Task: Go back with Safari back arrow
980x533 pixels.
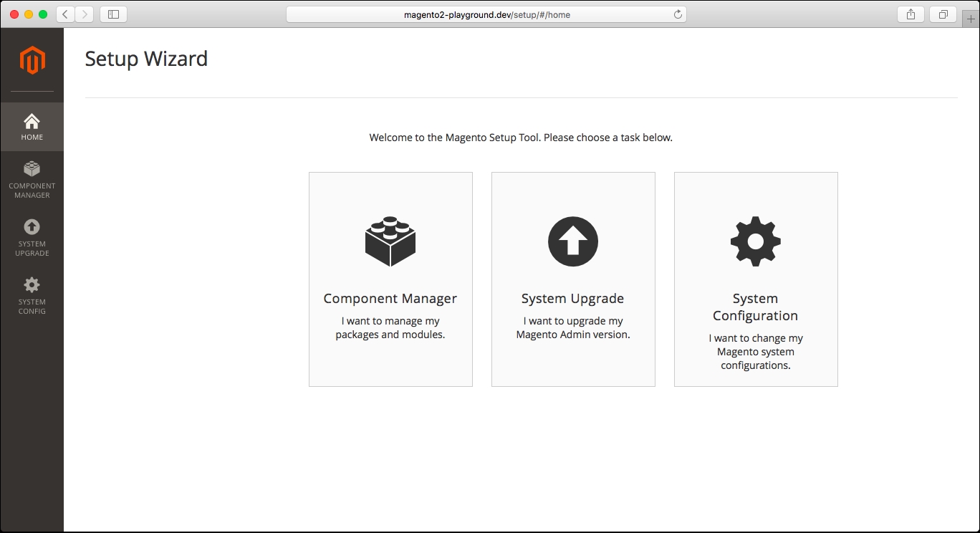Action: click(65, 14)
